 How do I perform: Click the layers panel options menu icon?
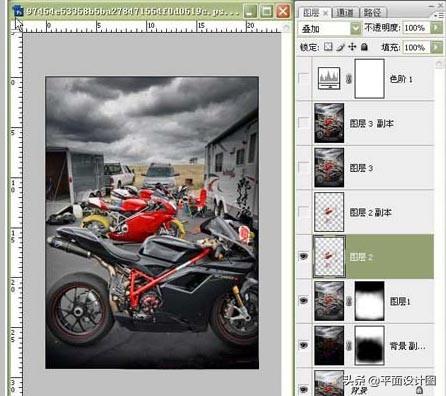440,15
